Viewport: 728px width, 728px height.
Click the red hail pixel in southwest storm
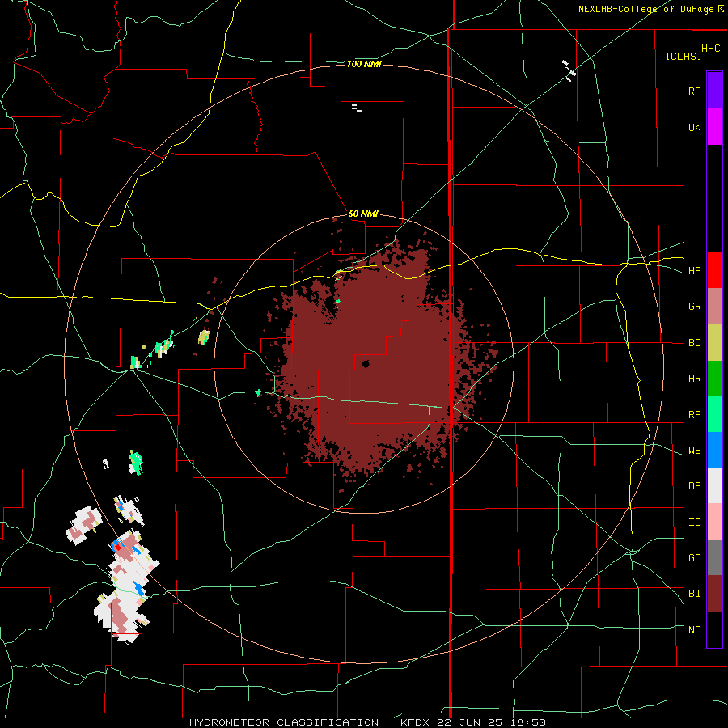tap(118, 548)
